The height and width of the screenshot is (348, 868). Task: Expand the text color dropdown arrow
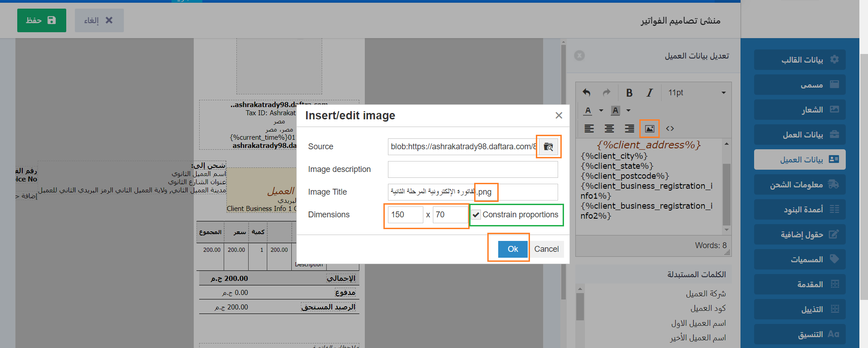pyautogui.click(x=601, y=110)
